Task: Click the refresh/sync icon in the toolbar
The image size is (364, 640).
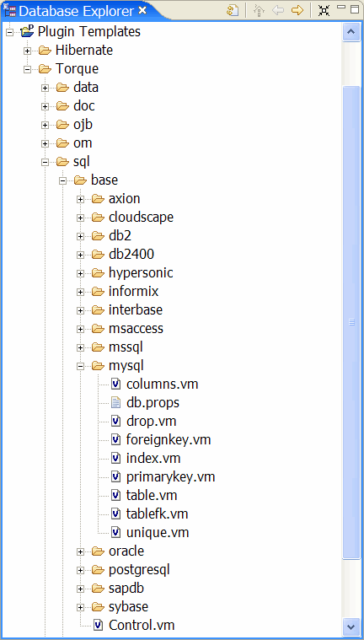Action: point(233,11)
